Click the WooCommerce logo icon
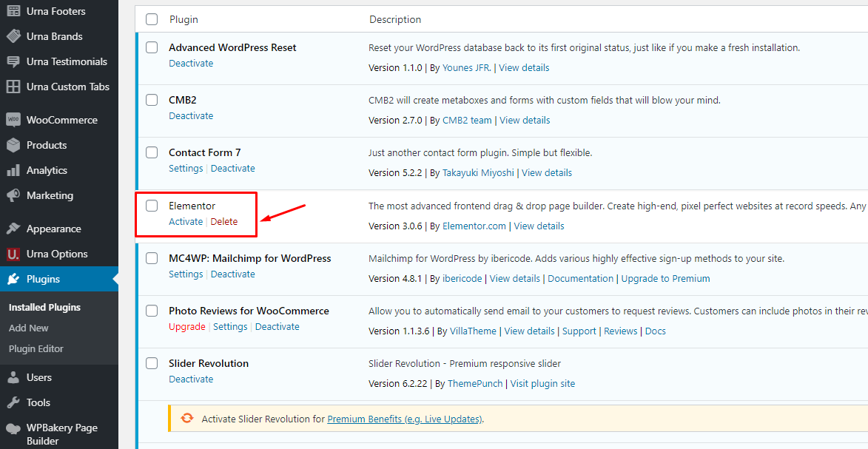 [x=13, y=120]
